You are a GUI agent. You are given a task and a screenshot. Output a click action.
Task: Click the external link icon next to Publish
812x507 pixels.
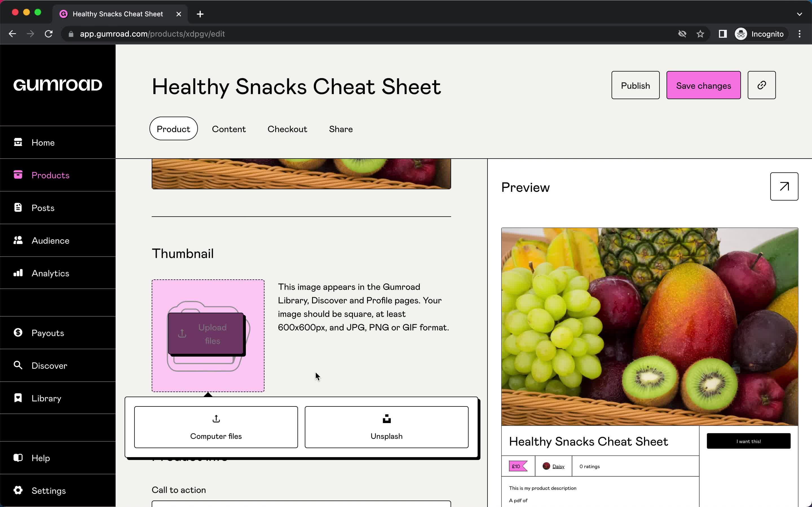[x=762, y=85]
